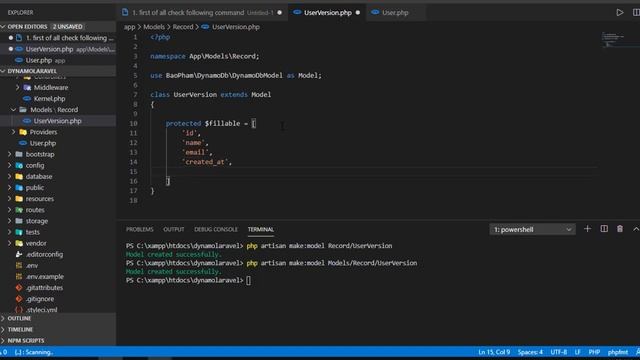The image size is (640, 360).
Task: Change indentation via Spaces: 4
Action: (530, 352)
